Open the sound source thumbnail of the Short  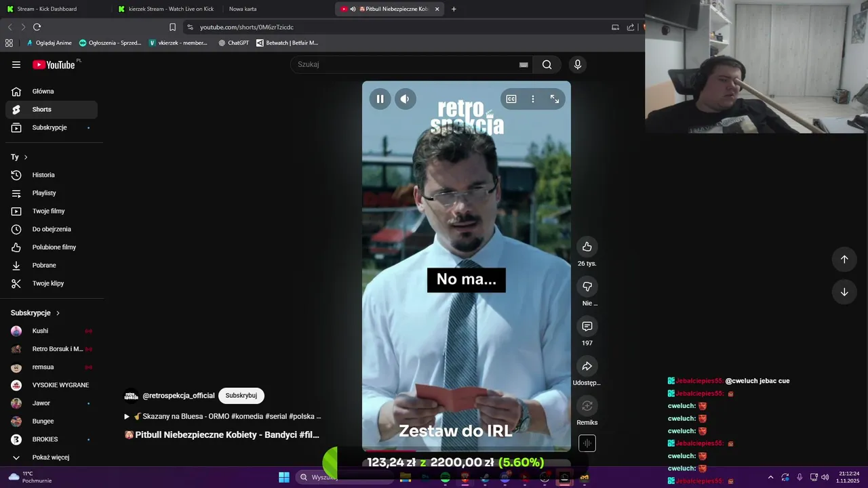[587, 443]
